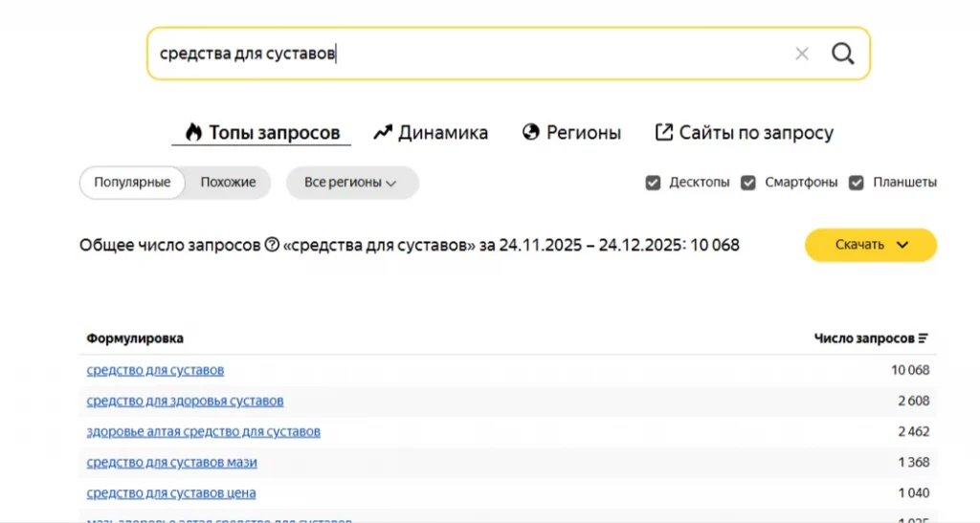This screenshot has width=980, height=523.
Task: Click the value 10 068 in table
Action: point(910,370)
